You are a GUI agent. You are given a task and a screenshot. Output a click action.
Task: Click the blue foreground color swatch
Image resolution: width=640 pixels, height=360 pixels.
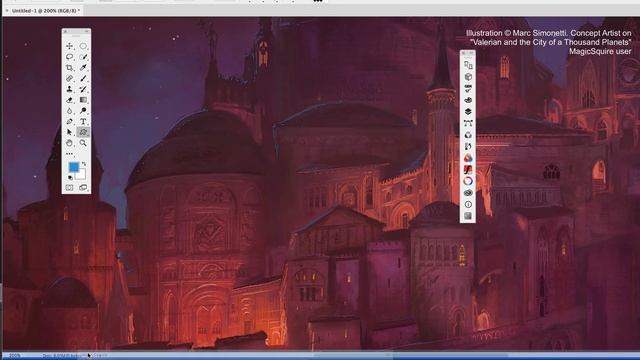click(x=73, y=167)
